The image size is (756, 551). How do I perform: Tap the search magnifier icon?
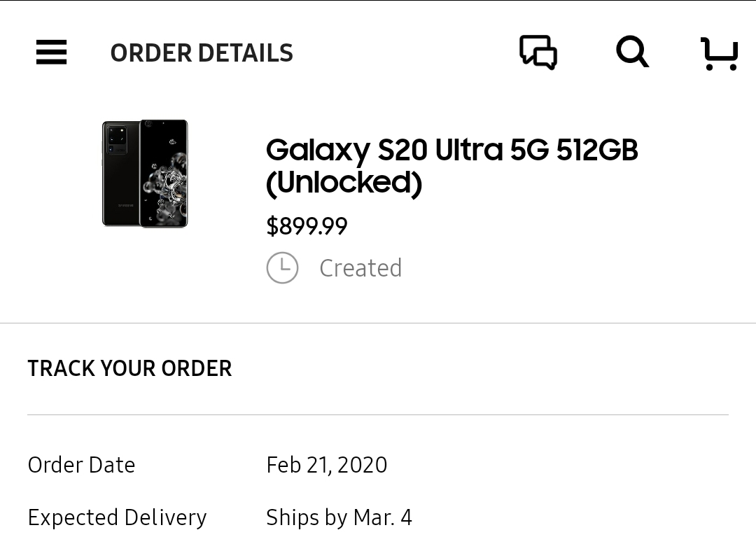632,52
